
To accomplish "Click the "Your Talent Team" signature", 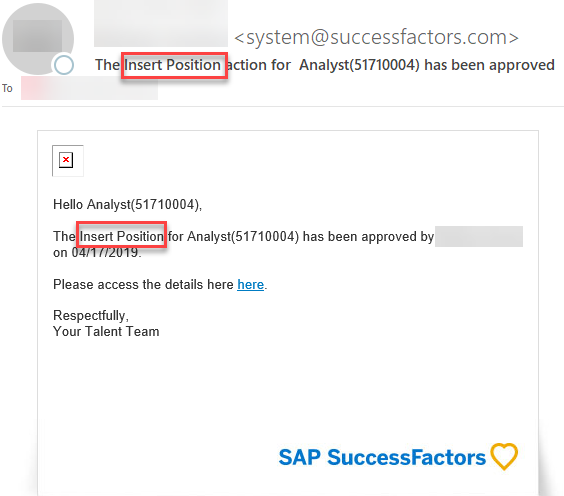I will tap(106, 331).
